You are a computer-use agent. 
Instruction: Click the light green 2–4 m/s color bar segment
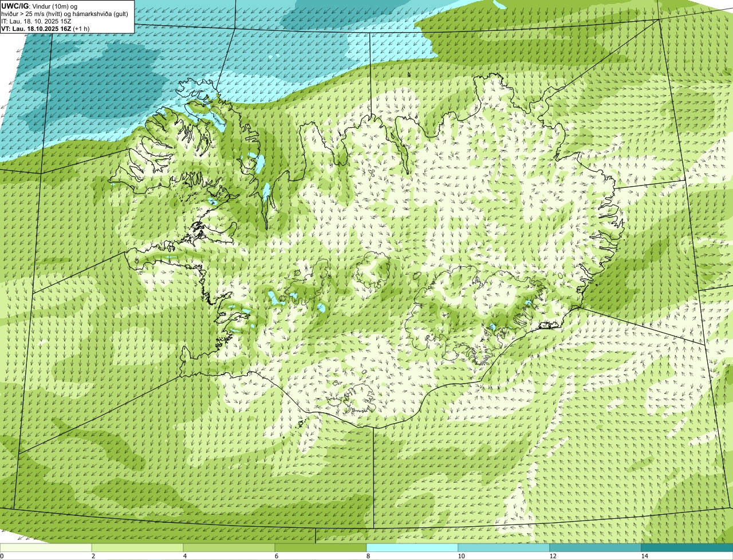[137, 547]
